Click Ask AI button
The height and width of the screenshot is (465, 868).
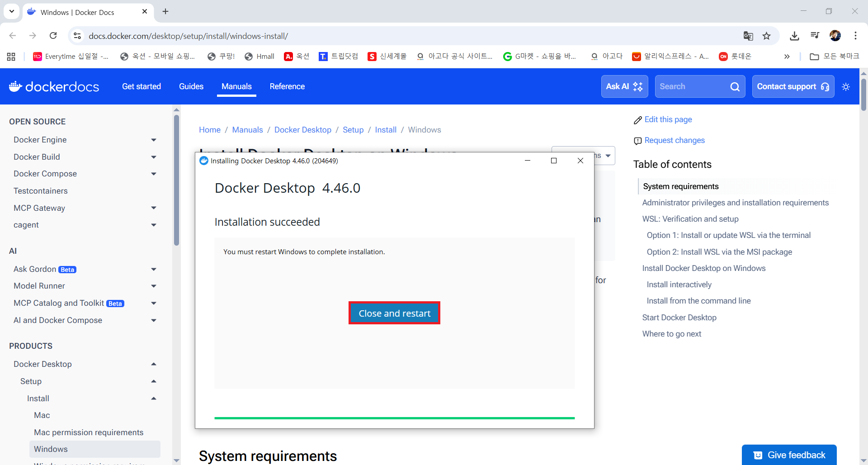point(625,86)
